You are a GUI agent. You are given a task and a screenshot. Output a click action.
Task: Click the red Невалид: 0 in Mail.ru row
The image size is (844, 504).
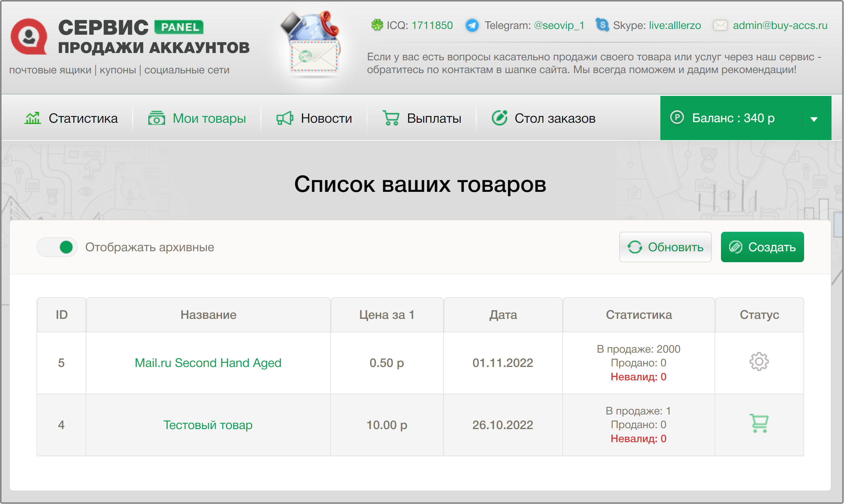638,377
